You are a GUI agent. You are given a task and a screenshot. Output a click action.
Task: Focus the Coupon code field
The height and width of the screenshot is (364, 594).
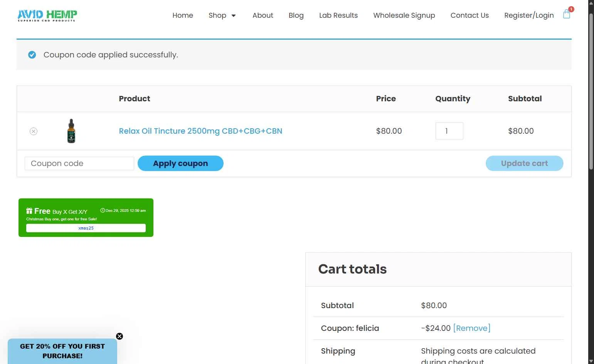click(x=79, y=163)
